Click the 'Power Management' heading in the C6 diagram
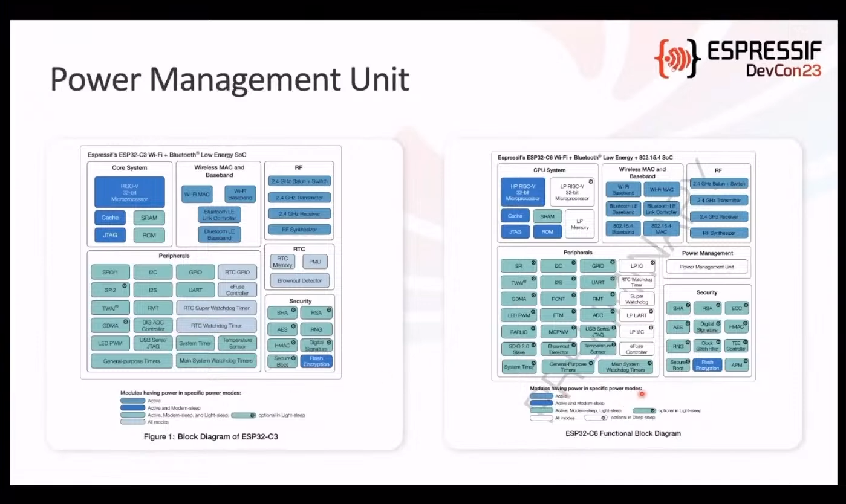Viewport: 846px width, 504px height. coord(707,253)
